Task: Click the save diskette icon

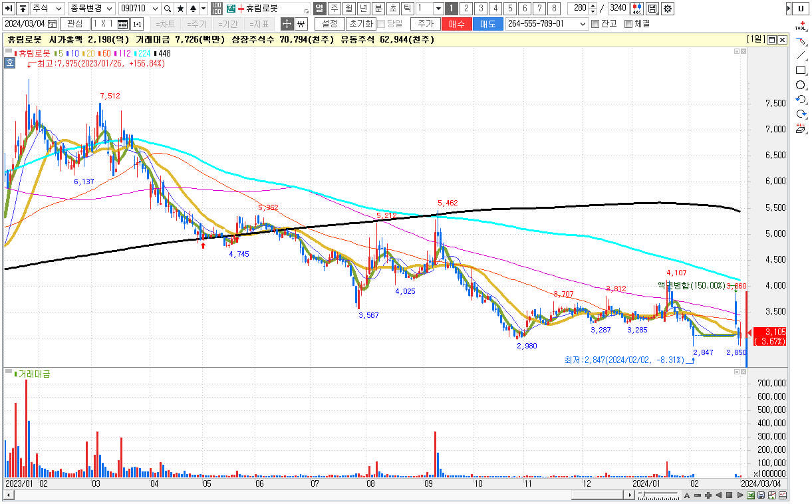Action: click(x=652, y=9)
